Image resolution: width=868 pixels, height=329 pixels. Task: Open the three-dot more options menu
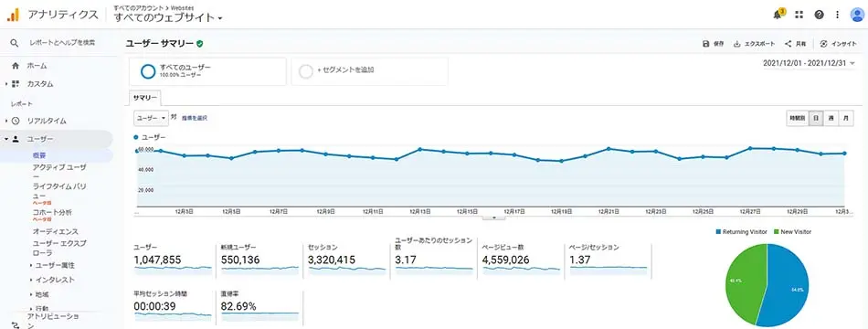838,15
